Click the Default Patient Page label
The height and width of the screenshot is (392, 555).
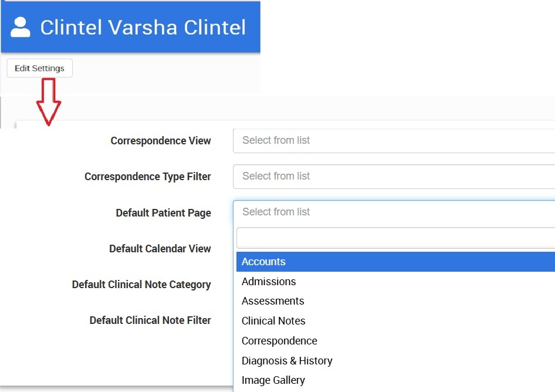164,213
